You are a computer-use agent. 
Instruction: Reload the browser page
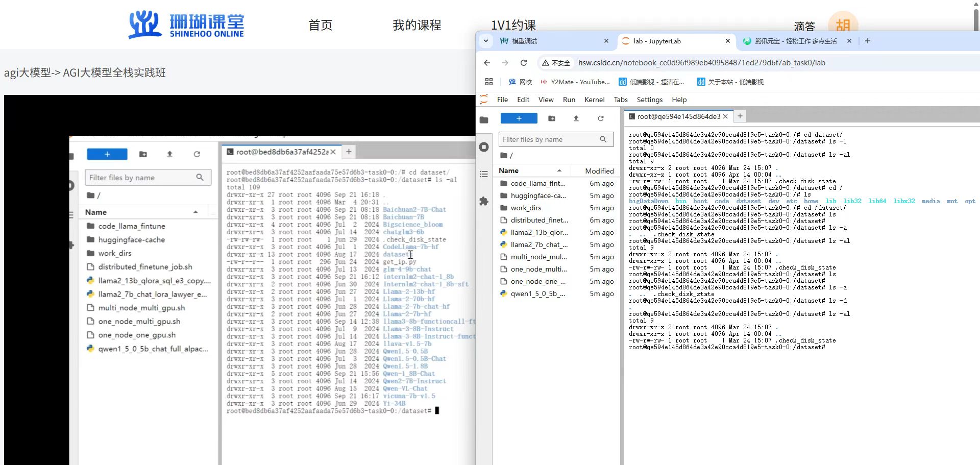click(x=523, y=63)
